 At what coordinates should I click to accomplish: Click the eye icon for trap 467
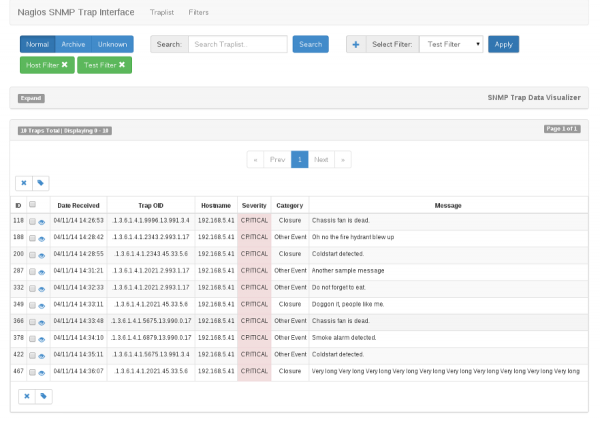(x=42, y=372)
